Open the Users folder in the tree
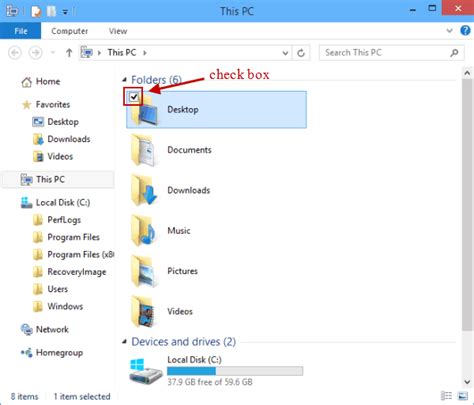Image resolution: width=474 pixels, height=405 pixels. coord(58,289)
